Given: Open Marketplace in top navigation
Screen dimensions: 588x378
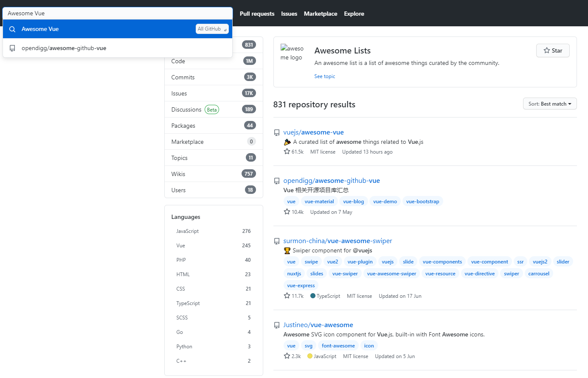Looking at the screenshot, I should click(321, 14).
